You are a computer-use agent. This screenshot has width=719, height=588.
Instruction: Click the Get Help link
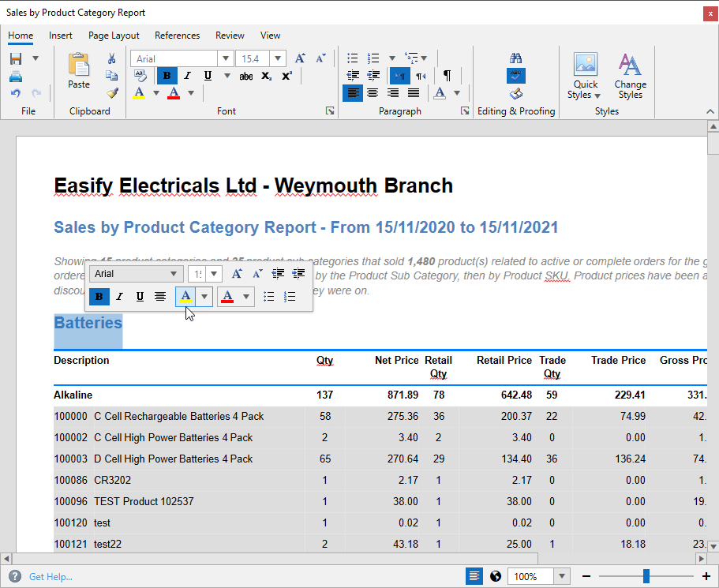point(51,576)
